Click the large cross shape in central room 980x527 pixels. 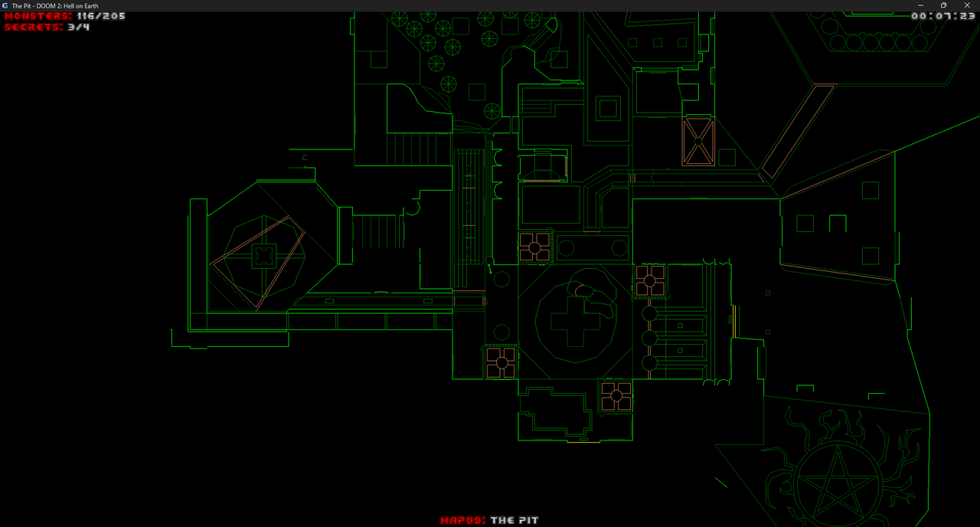click(x=577, y=322)
